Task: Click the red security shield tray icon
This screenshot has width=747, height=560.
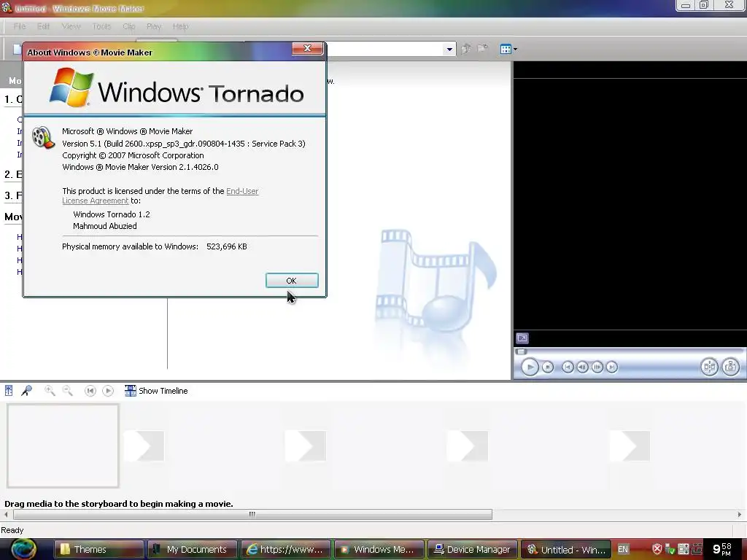Action: [x=657, y=550]
